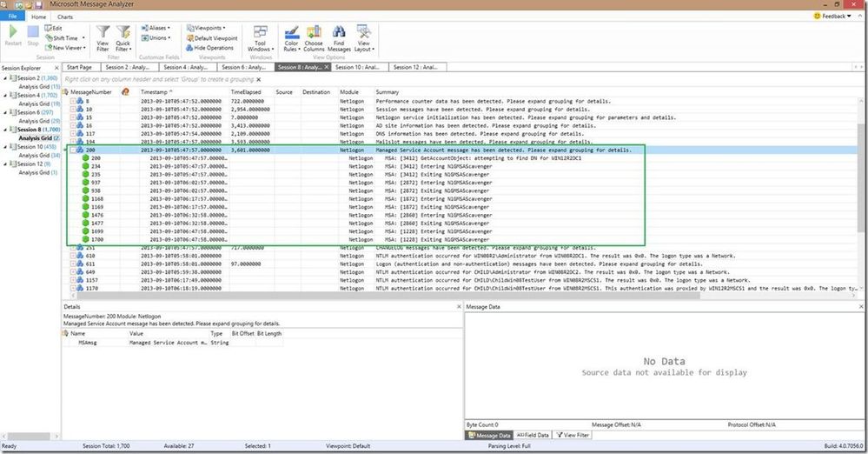The height and width of the screenshot is (454, 868).
Task: Select the Default Viewpoint option
Action: pos(212,38)
